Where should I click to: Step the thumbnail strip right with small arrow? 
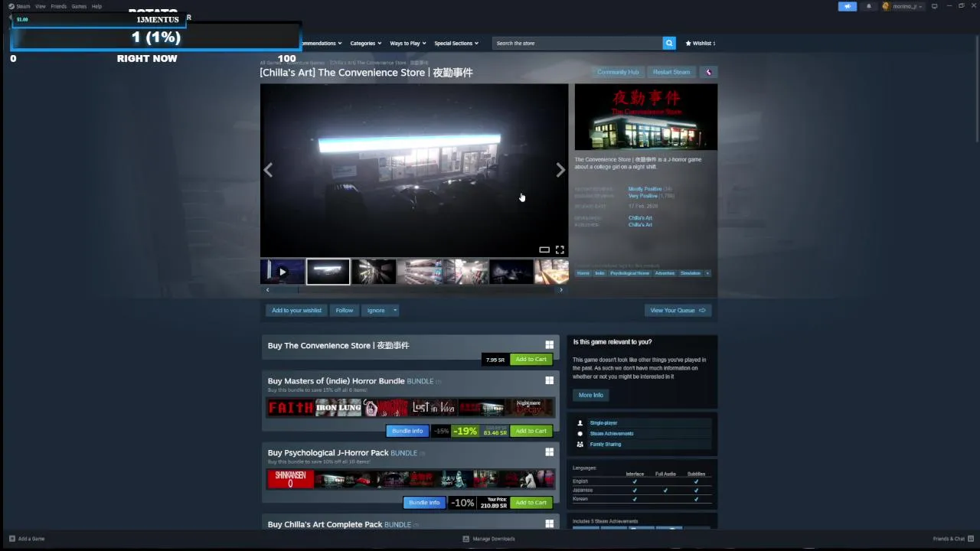pos(560,290)
